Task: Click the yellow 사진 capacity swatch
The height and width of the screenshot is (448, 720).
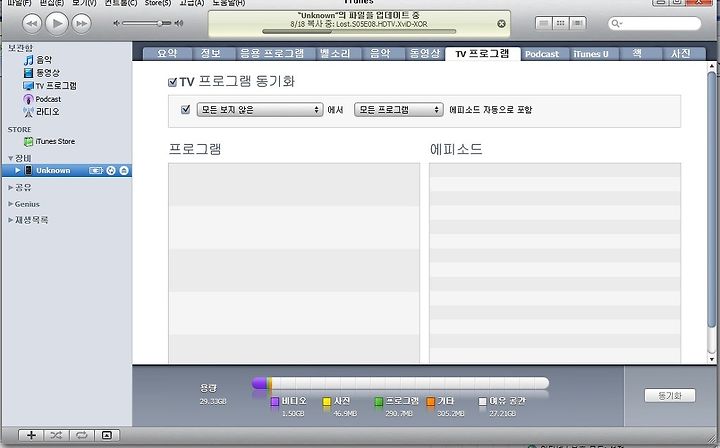Action: pos(326,402)
